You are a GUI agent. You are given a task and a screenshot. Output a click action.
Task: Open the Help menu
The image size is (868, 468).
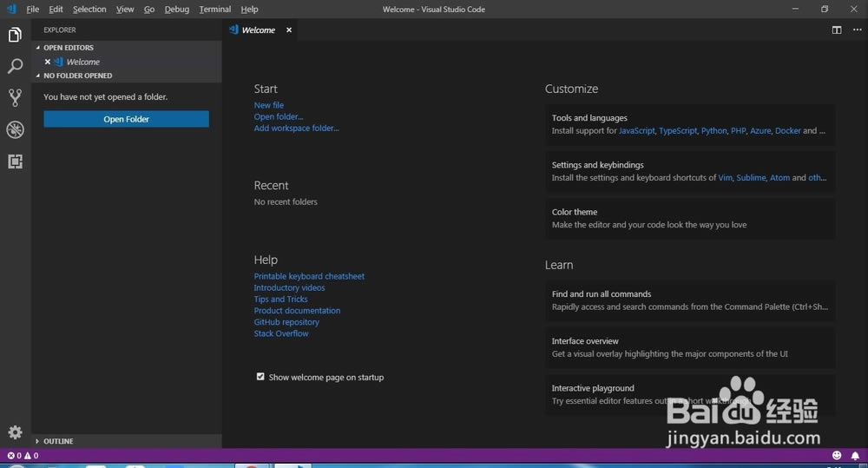(x=249, y=9)
